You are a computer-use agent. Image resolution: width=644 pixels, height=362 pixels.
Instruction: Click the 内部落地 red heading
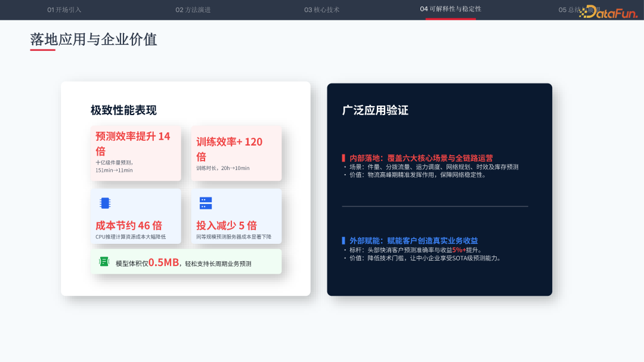point(421,158)
